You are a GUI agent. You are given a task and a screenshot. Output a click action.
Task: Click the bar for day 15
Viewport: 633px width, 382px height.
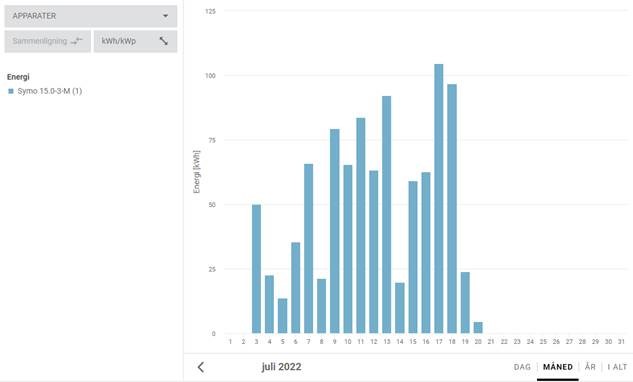coord(413,257)
